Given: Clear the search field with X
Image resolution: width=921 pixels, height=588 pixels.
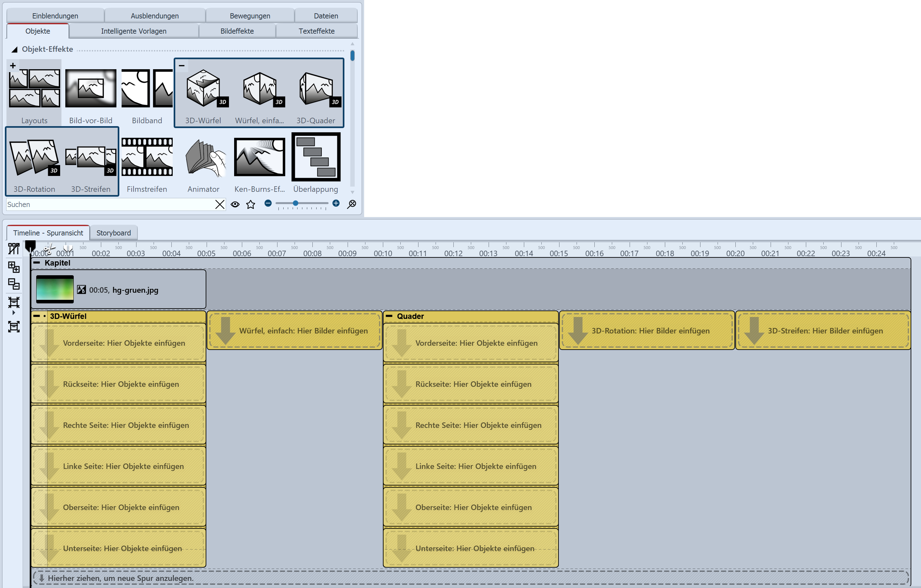Looking at the screenshot, I should coord(220,205).
